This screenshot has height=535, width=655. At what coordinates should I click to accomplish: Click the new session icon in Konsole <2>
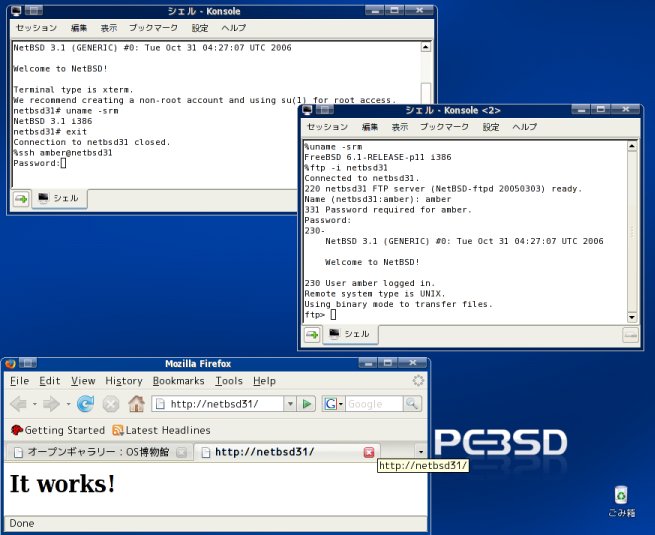click(312, 335)
